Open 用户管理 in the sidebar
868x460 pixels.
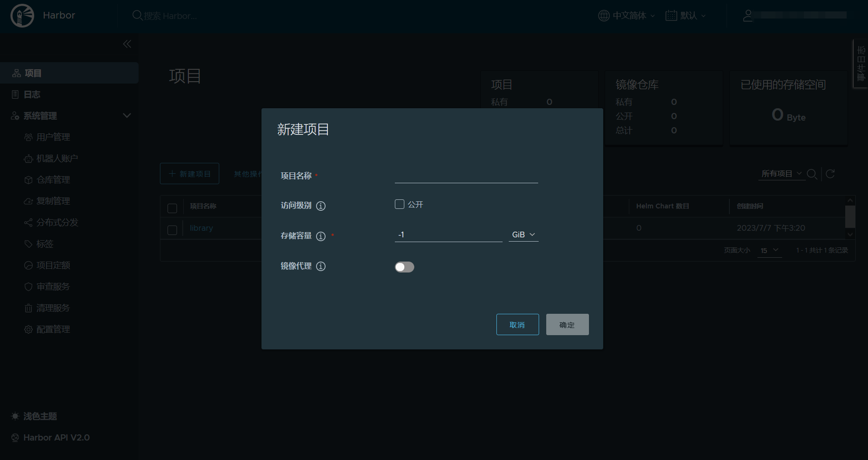[x=53, y=137]
